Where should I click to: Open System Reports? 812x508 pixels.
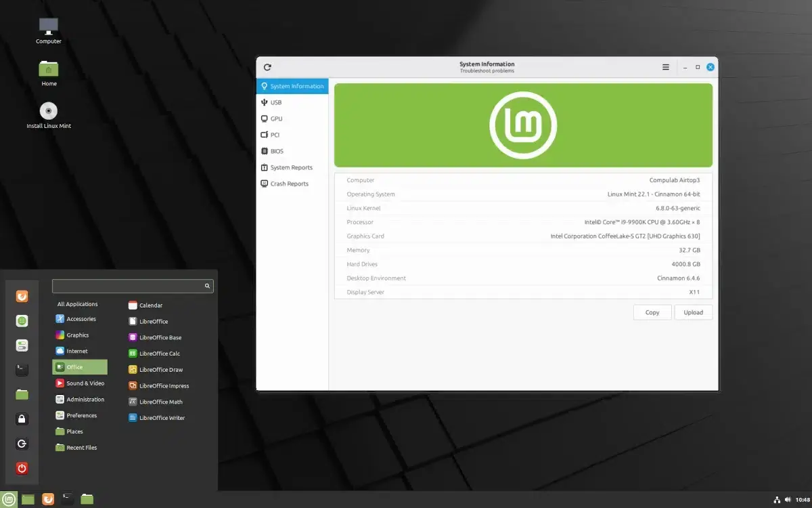pos(291,167)
